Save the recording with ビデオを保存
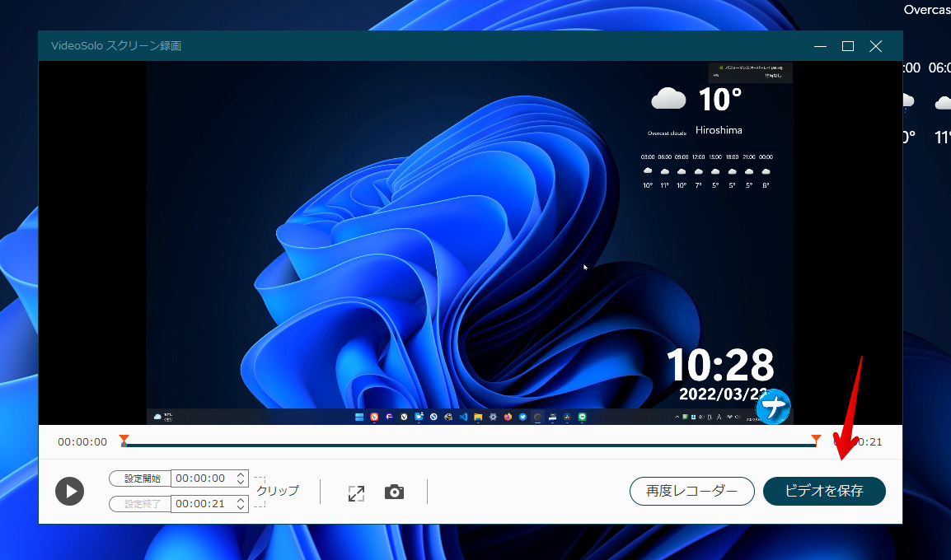 824,491
